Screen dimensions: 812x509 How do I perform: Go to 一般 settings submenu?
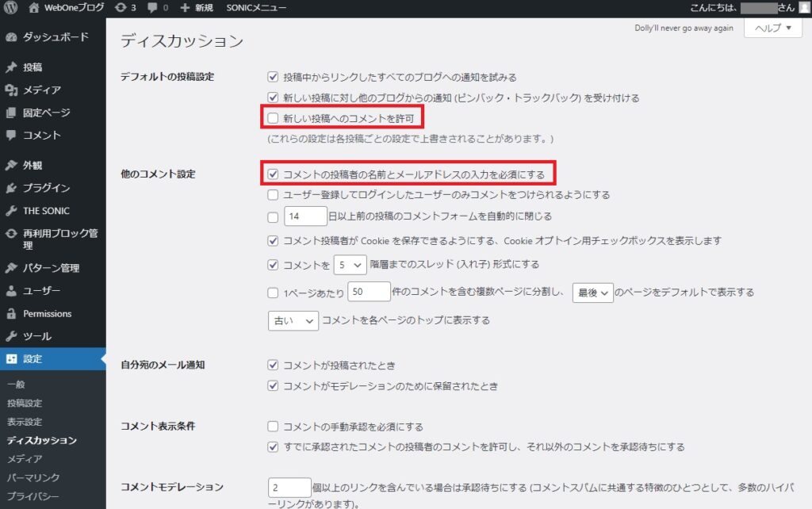[16, 385]
